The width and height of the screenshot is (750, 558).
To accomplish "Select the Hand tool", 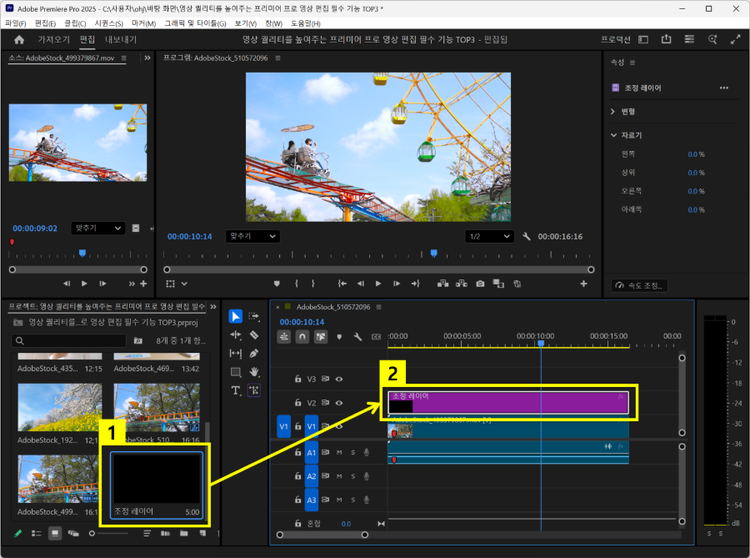I will (x=254, y=372).
